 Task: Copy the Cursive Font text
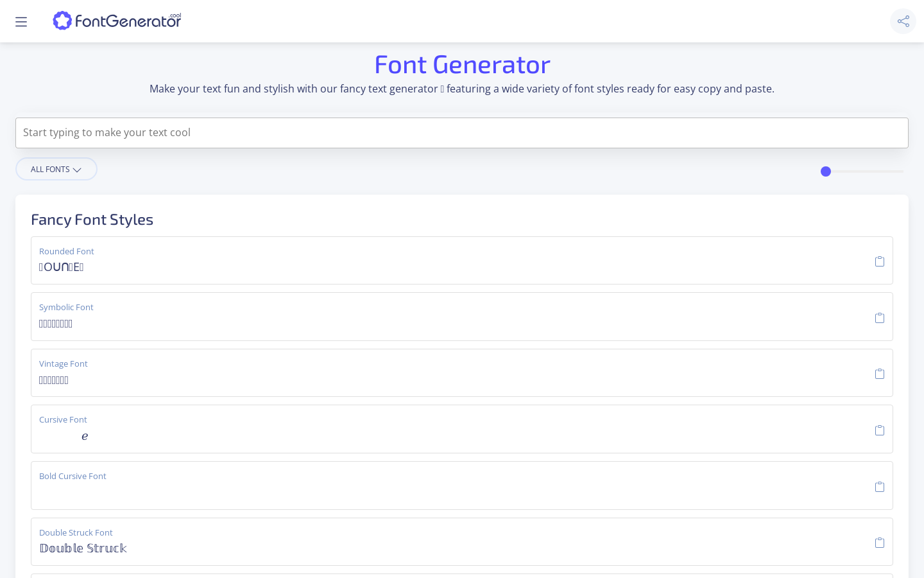[880, 430]
